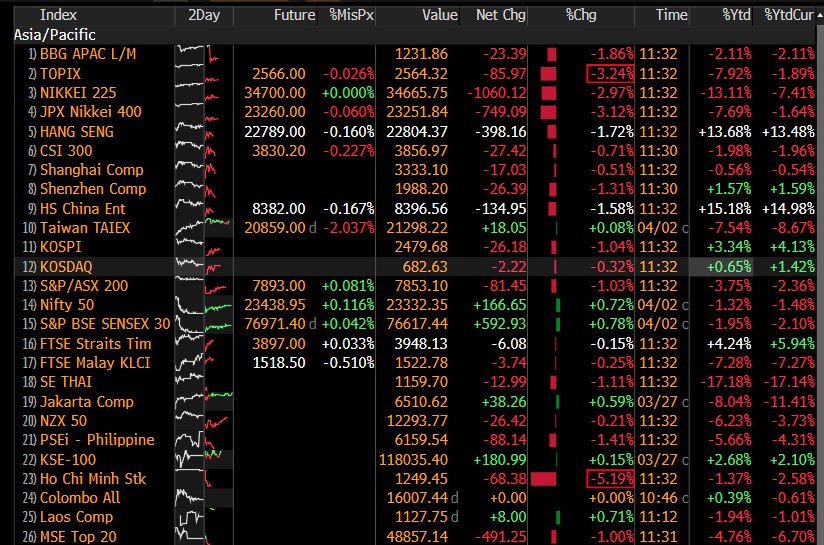Select the SE THAI index
This screenshot has height=545, width=824.
pos(66,382)
